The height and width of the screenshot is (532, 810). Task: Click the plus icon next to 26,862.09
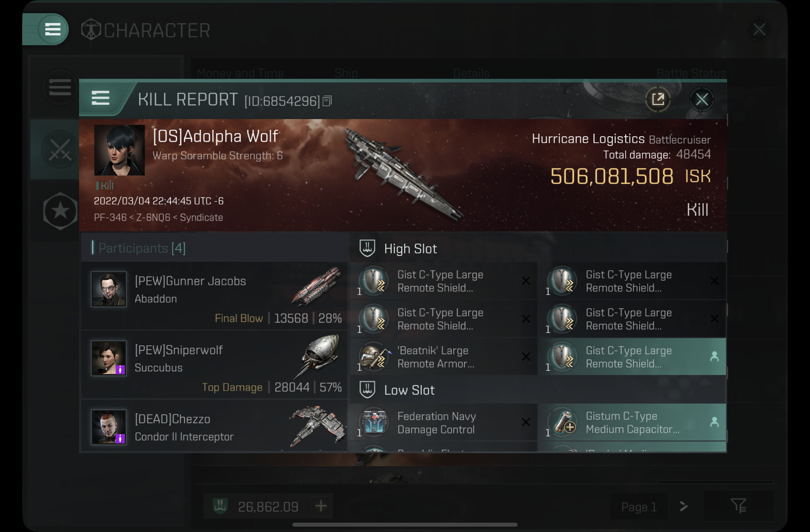tap(321, 506)
